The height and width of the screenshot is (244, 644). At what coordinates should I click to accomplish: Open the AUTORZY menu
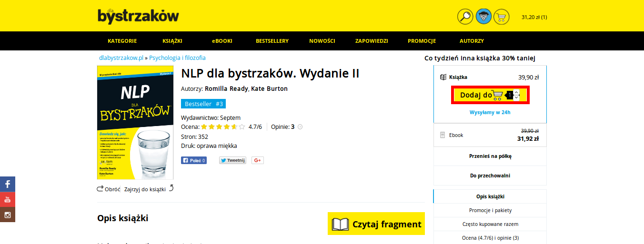(472, 41)
